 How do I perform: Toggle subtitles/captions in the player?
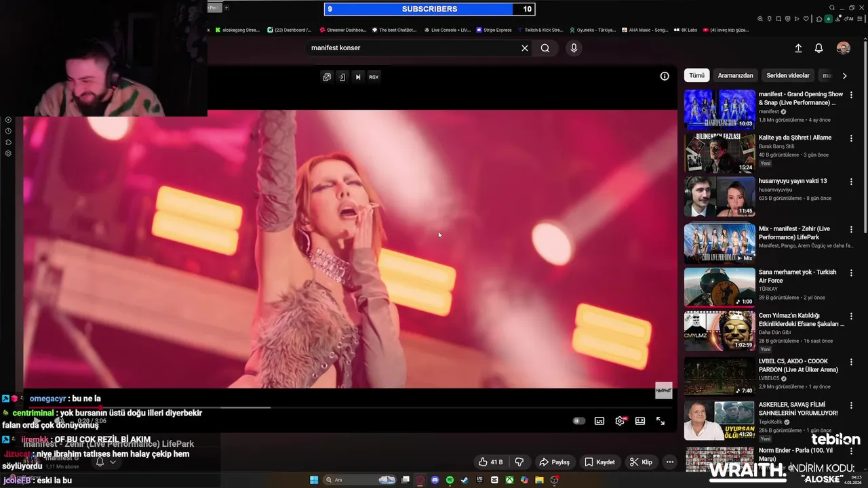coord(599,421)
